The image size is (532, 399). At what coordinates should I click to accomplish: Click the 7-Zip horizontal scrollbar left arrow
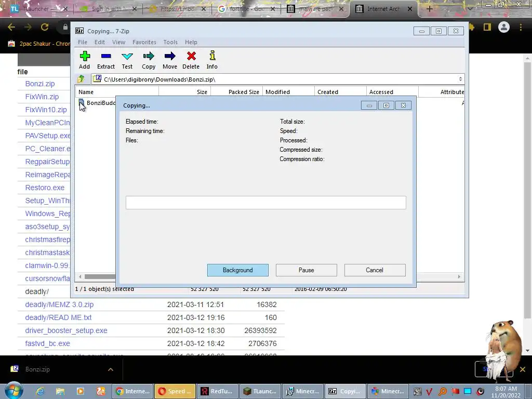pyautogui.click(x=80, y=276)
